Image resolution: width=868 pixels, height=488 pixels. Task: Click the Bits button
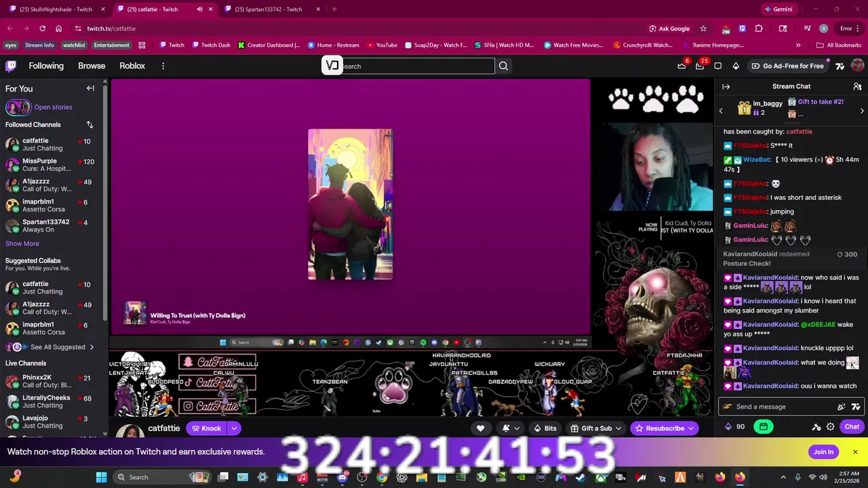tap(545, 428)
